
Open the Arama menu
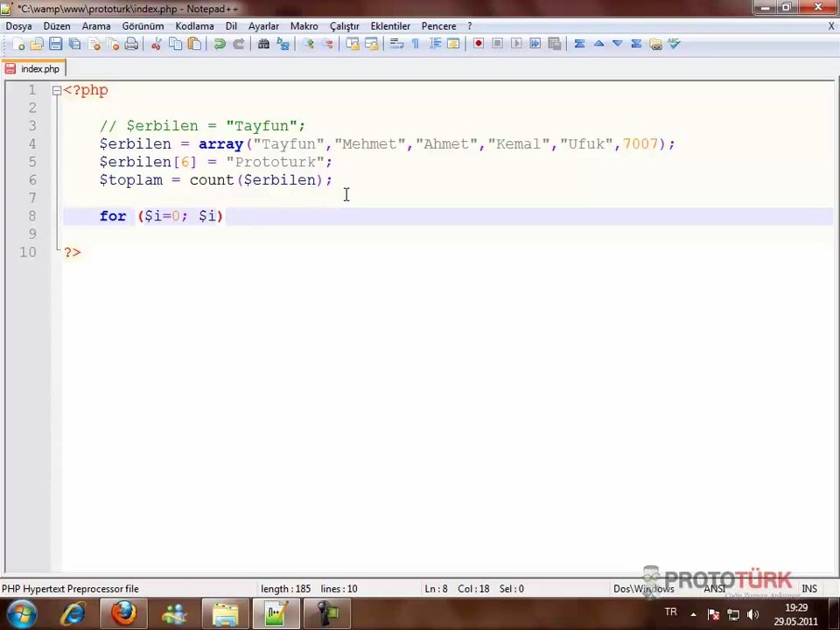96,25
